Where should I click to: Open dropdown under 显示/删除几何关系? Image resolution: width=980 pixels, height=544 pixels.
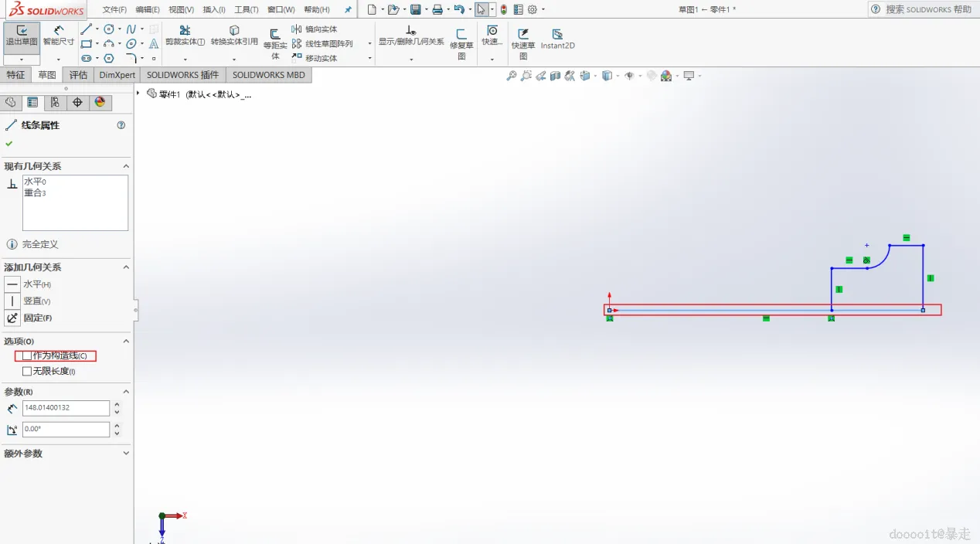(x=411, y=59)
